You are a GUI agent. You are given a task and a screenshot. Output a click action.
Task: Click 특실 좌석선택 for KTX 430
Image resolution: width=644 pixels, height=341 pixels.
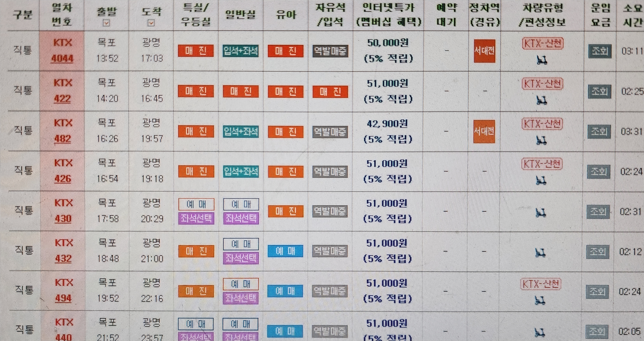[x=196, y=219]
